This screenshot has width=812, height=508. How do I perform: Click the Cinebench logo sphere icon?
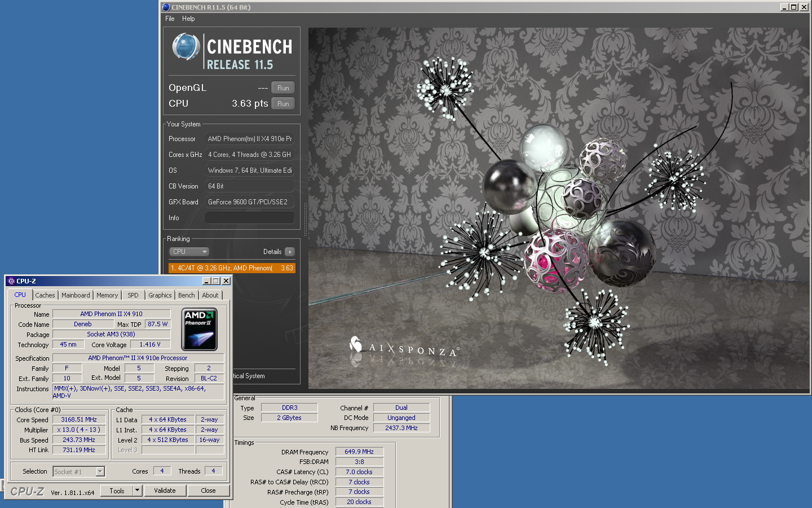pos(186,47)
